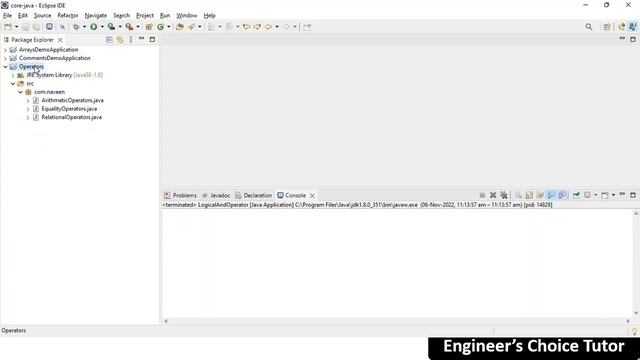640x360 pixels.
Task: Click Remove All Terminated Launches icon
Action: point(504,195)
